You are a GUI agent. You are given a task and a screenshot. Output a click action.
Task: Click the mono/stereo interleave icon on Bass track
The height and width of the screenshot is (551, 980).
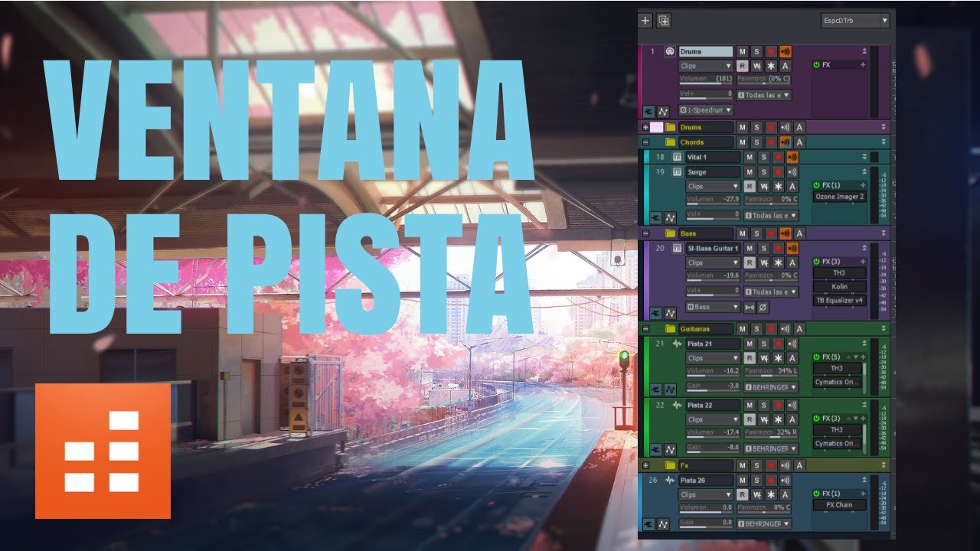coord(750,307)
